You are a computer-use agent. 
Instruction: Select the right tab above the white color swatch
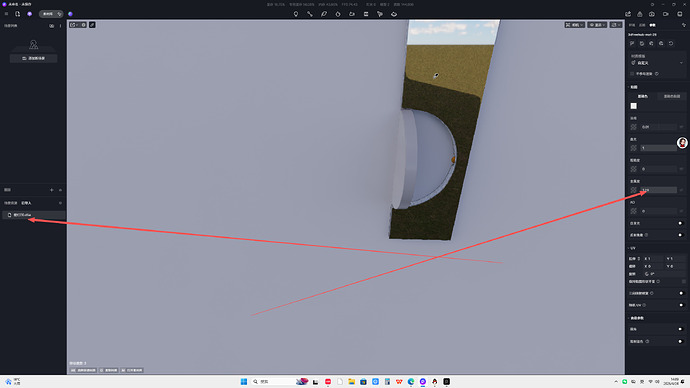click(x=672, y=96)
